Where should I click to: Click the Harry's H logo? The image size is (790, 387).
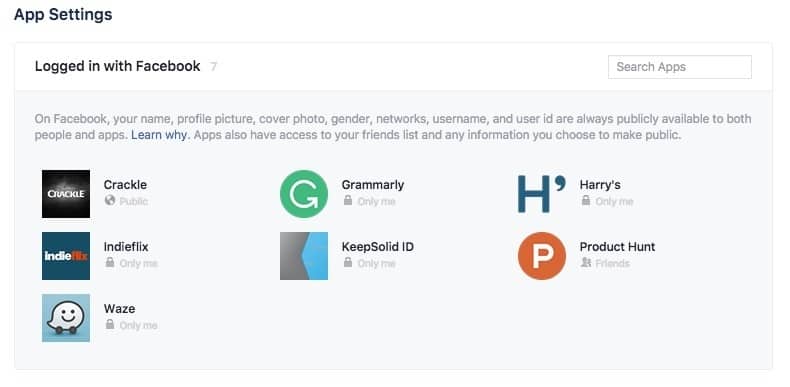click(542, 194)
